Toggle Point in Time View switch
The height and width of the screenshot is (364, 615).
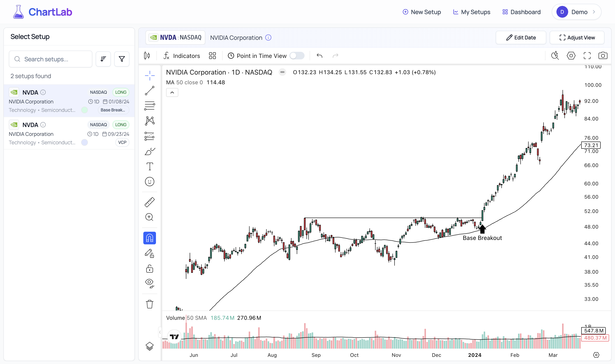[x=297, y=56]
